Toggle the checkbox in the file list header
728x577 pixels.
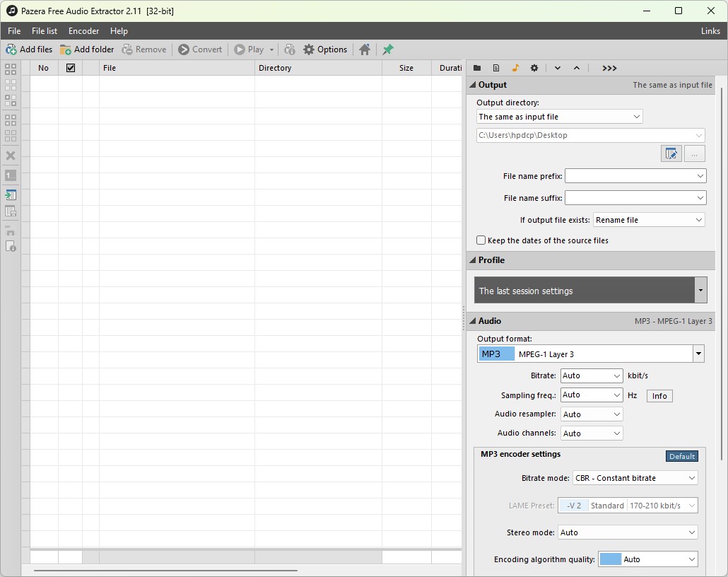[x=71, y=68]
